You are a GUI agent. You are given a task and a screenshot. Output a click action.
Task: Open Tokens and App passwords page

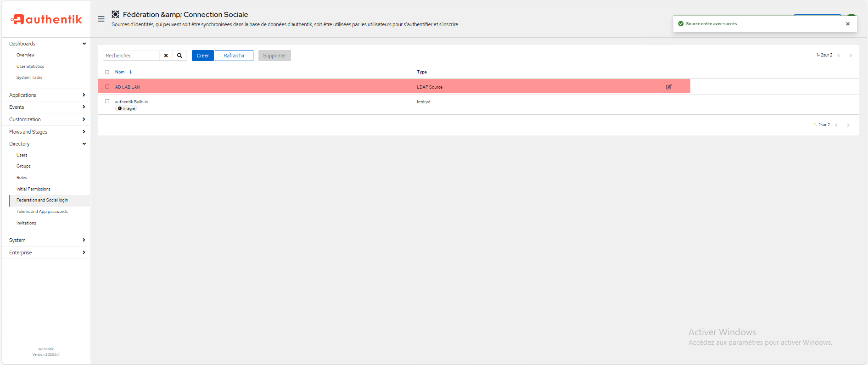coord(42,212)
